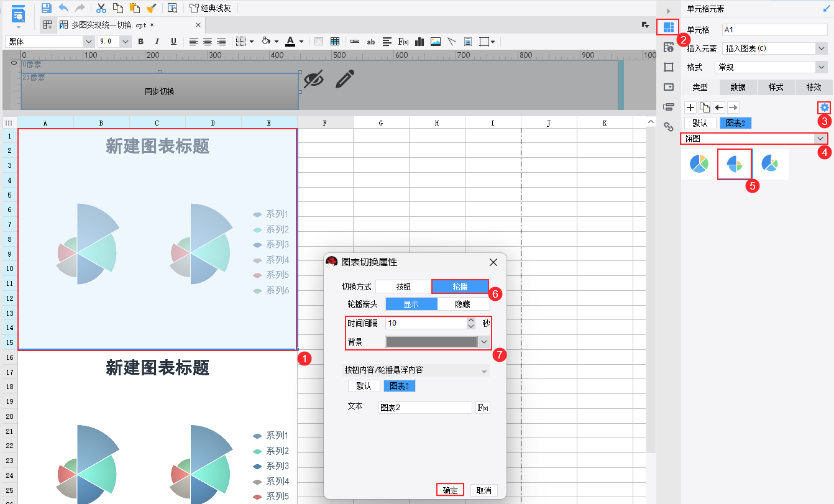Toggle bold formatting
The image size is (834, 504).
(141, 42)
